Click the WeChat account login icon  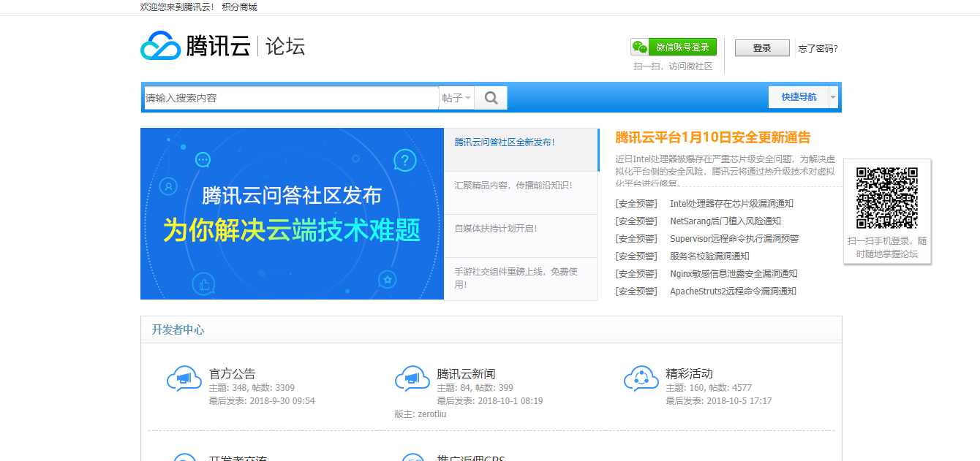640,47
